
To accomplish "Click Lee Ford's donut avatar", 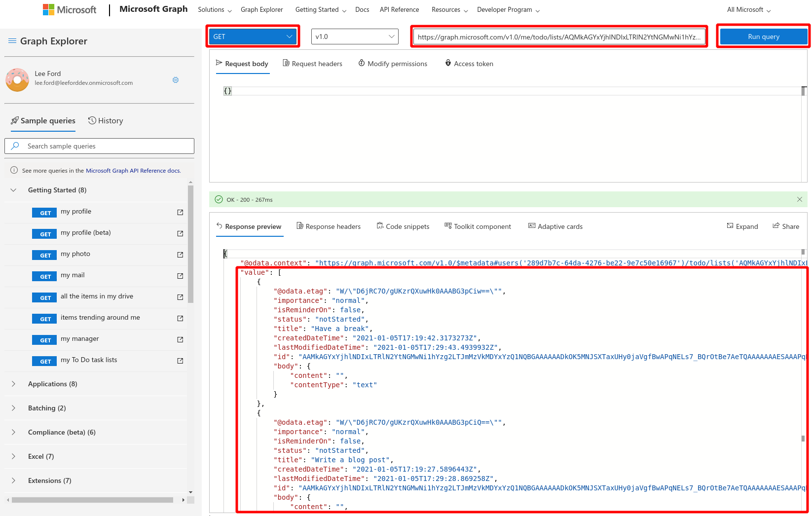I will pos(17,79).
